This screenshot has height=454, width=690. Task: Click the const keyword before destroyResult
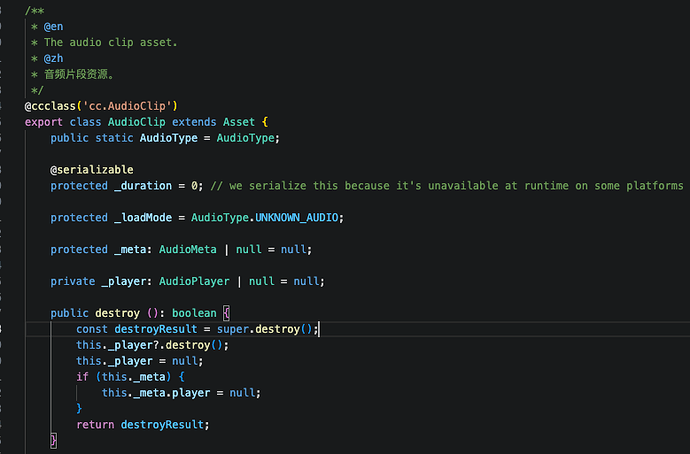(92, 329)
